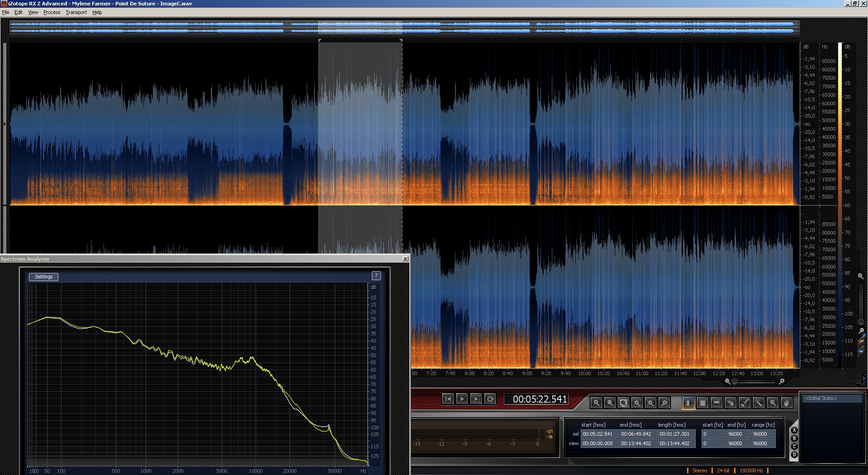Click the selection start Hz field

[713, 434]
